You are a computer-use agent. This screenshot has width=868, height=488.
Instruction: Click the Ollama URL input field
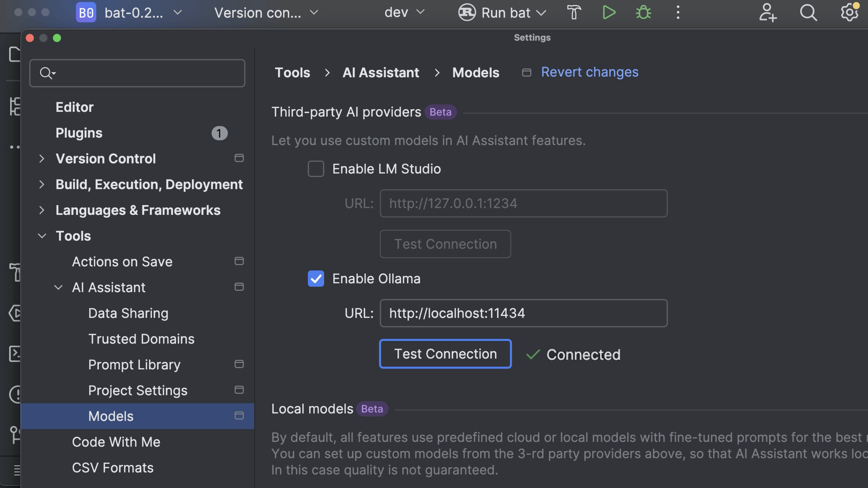(523, 313)
